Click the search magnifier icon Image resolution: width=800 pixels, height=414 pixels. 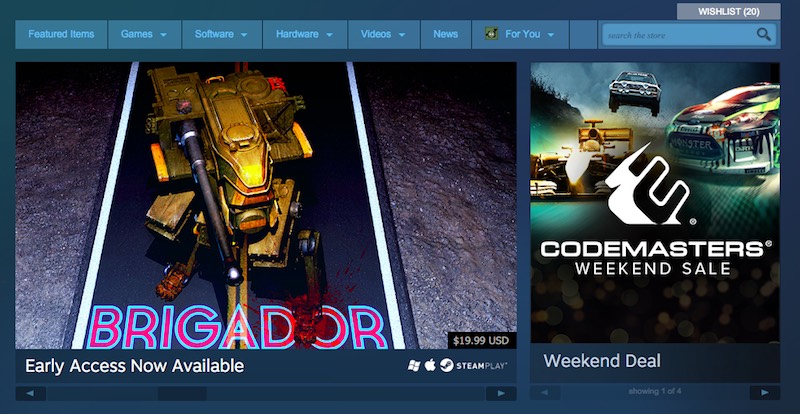coord(764,35)
